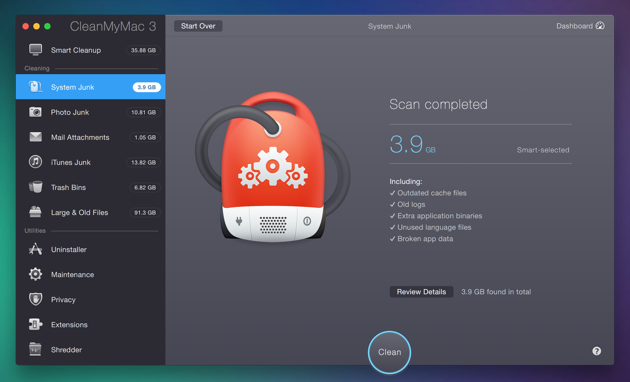Click the 'Smart-selected' label

tap(543, 150)
